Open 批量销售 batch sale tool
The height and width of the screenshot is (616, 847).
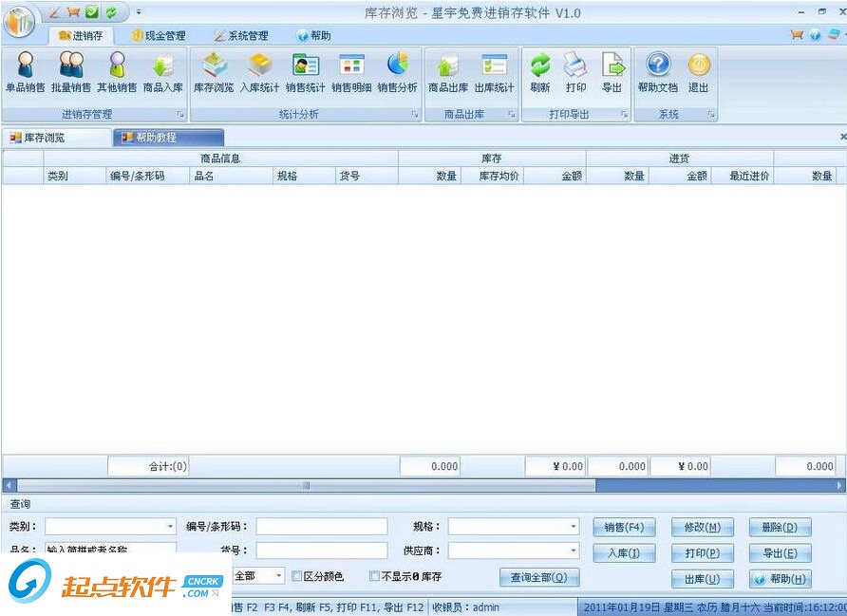point(71,73)
